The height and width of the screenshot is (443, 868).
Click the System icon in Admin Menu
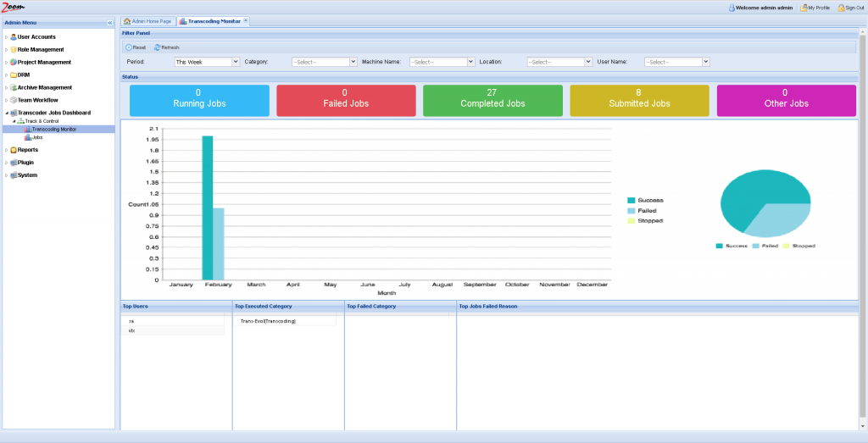pyautogui.click(x=14, y=175)
